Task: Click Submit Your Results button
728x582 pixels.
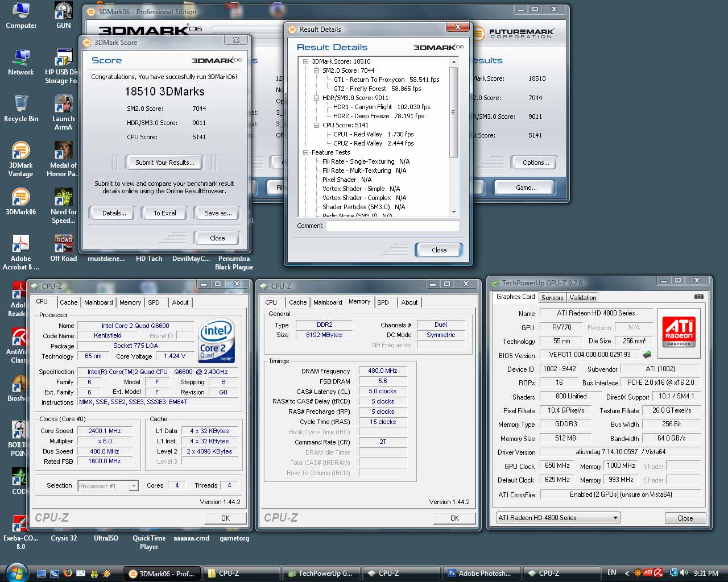Action: 165,163
